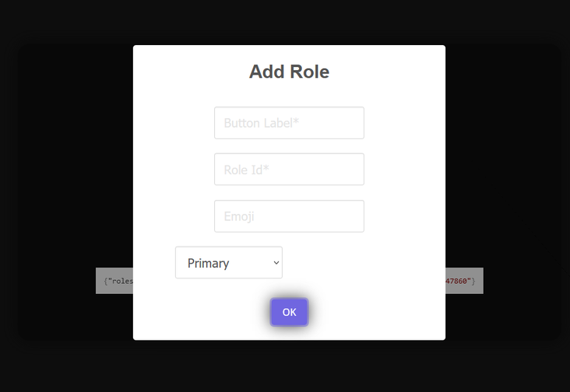
Task: Click the Button Label input field
Action: click(x=289, y=123)
